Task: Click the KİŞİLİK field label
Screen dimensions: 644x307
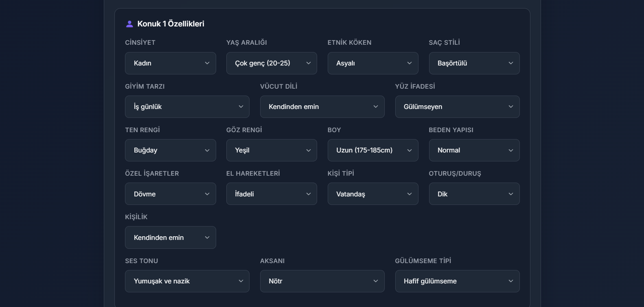Action: (x=136, y=217)
